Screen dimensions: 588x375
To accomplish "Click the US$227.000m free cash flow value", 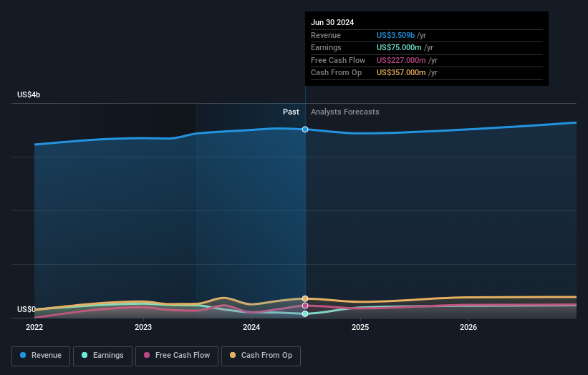I will click(401, 60).
